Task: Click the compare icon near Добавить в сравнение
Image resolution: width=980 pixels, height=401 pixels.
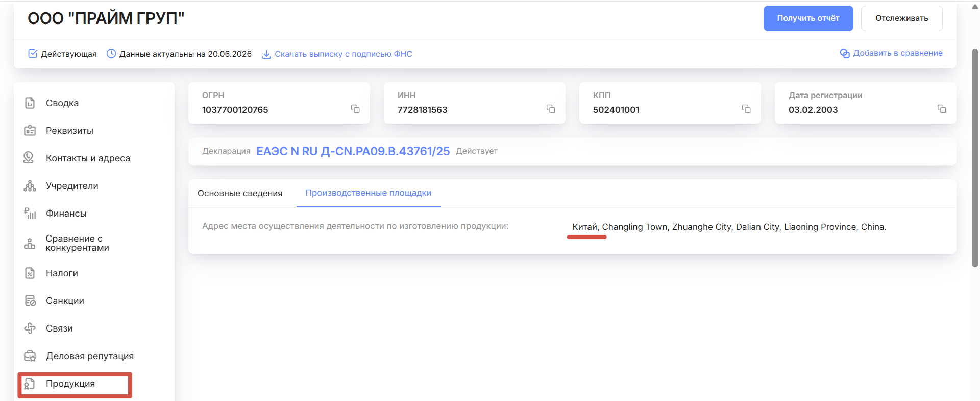Action: [x=845, y=53]
